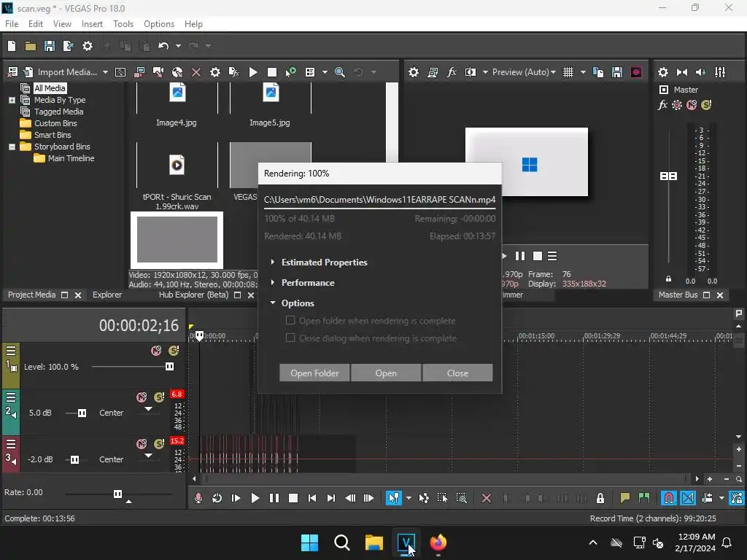Toggle Loop Playback in the transport bar
747x560 pixels.
click(217, 498)
